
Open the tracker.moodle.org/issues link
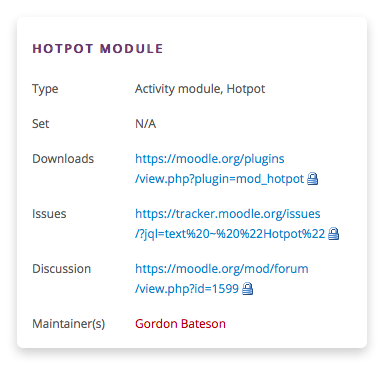(228, 214)
